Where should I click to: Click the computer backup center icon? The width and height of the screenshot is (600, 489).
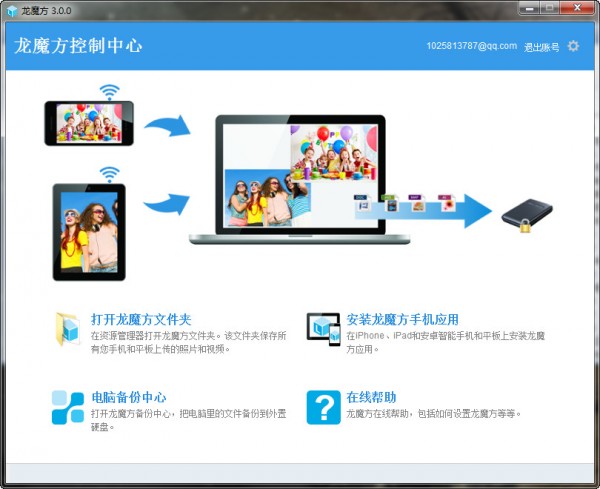[x=68, y=407]
